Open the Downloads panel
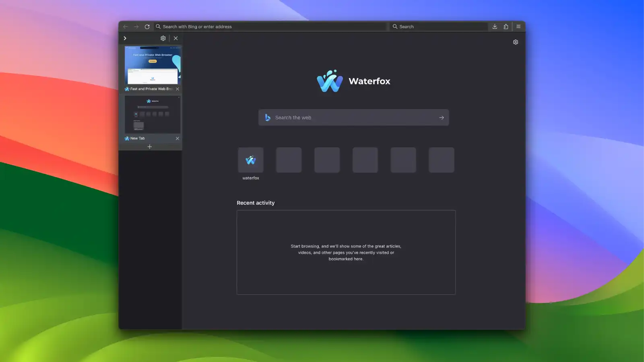 [494, 27]
